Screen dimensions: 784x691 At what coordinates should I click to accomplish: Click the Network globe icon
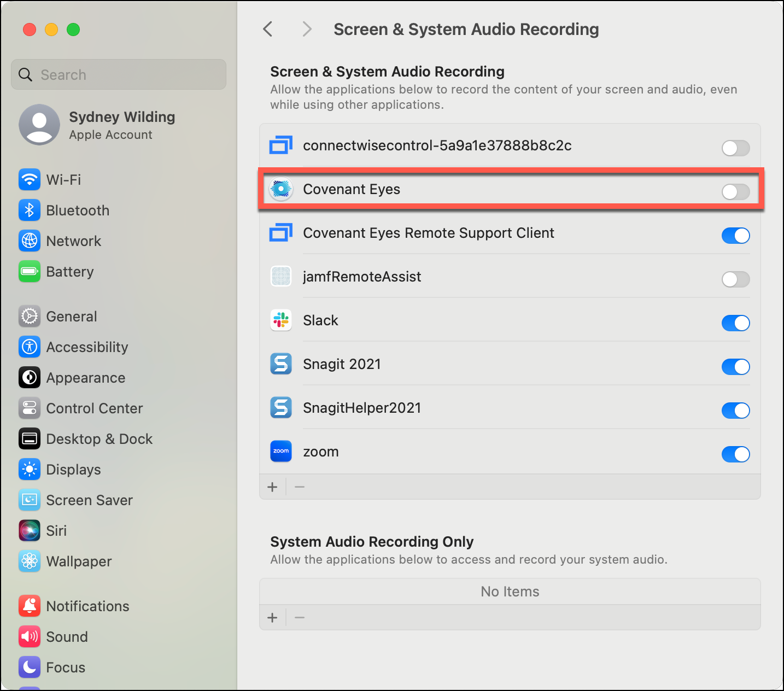click(30, 241)
